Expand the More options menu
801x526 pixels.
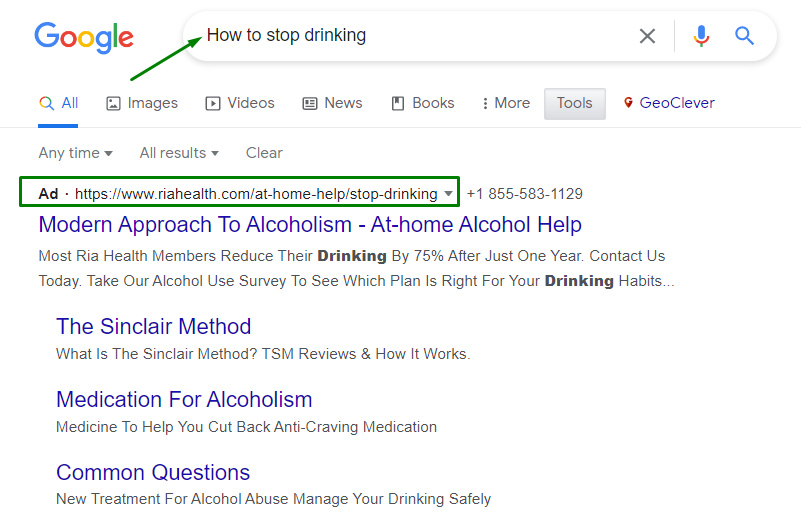(x=505, y=103)
